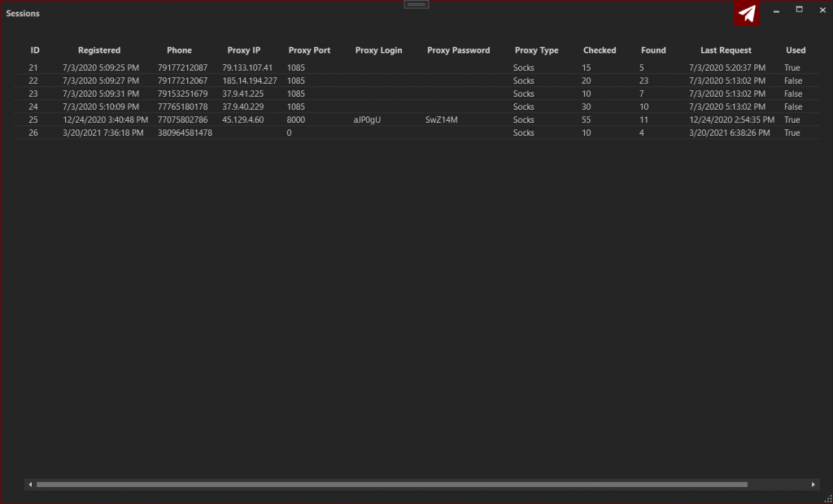The height and width of the screenshot is (504, 833).
Task: Click registered date 7/3/2020 5:09:27 PM
Action: pyautogui.click(x=101, y=80)
